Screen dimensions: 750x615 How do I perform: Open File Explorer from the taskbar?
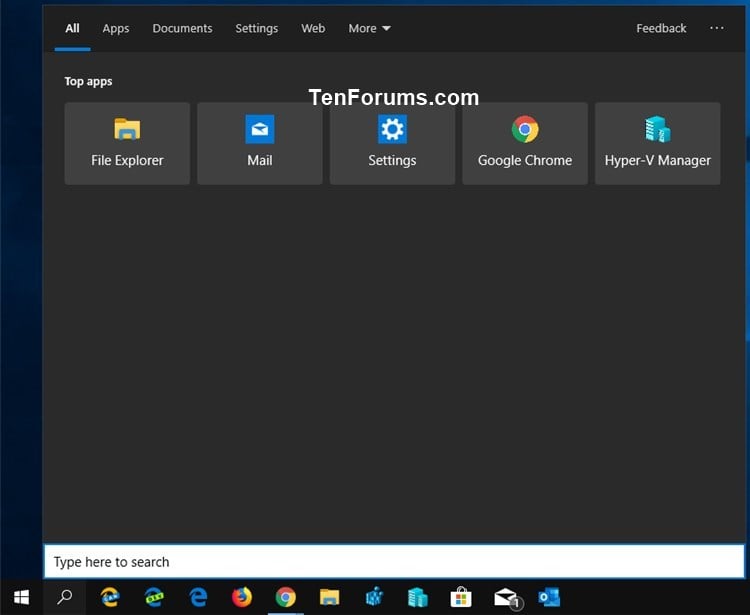click(330, 597)
